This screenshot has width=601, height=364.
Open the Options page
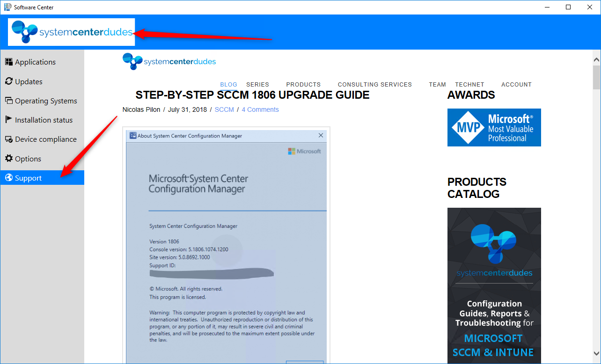42,159
